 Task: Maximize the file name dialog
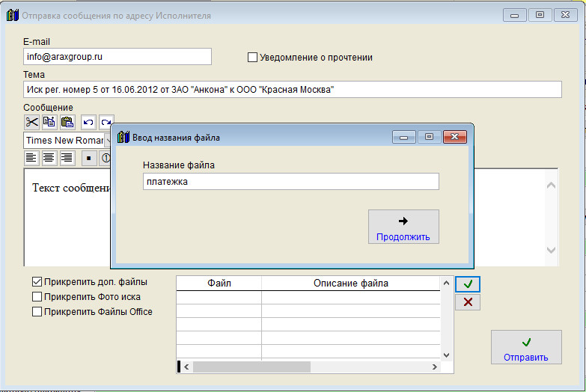(429, 137)
